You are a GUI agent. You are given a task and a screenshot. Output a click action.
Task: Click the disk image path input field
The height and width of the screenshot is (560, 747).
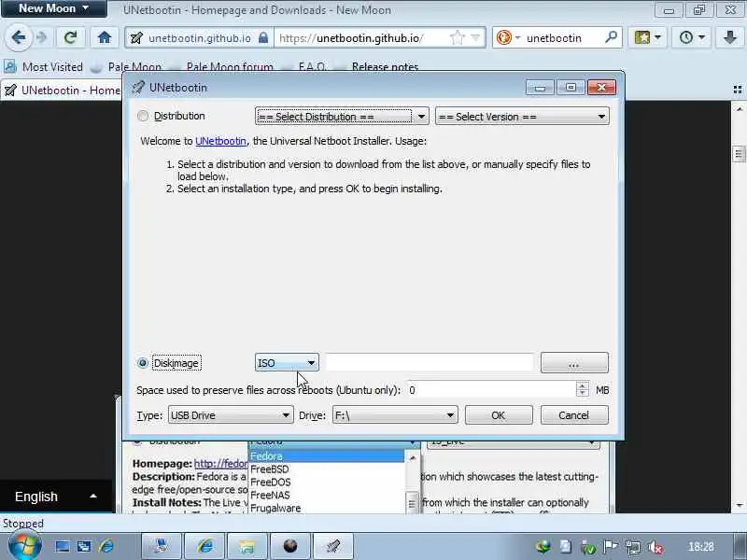(x=430, y=363)
